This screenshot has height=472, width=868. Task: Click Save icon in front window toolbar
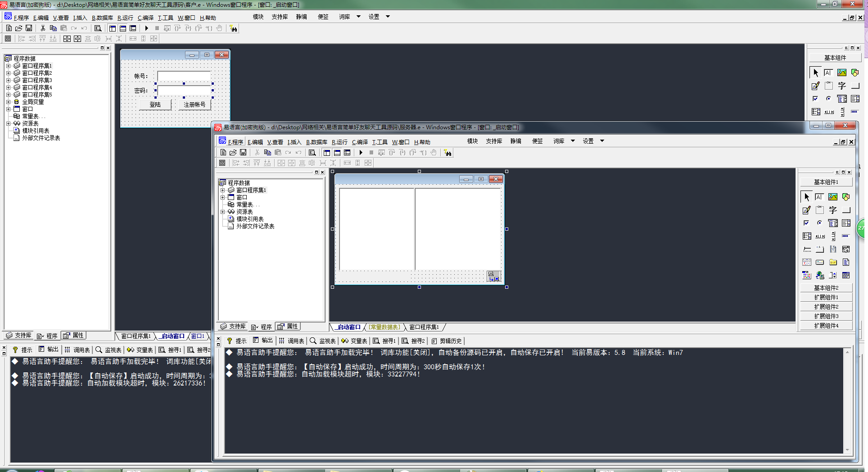point(243,153)
